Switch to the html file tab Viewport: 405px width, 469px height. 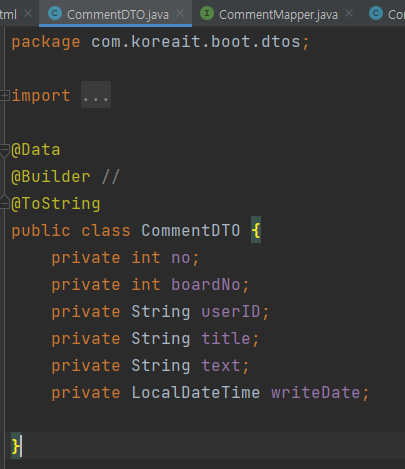(18, 14)
